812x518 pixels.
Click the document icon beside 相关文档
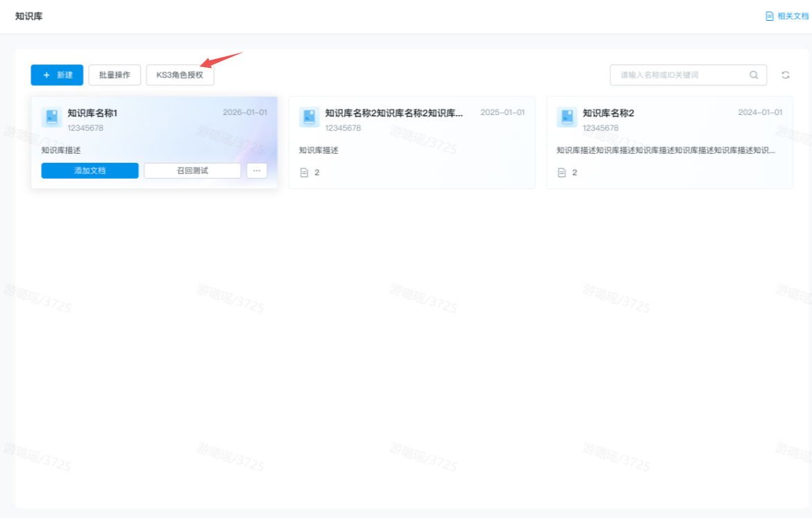pyautogui.click(x=770, y=16)
